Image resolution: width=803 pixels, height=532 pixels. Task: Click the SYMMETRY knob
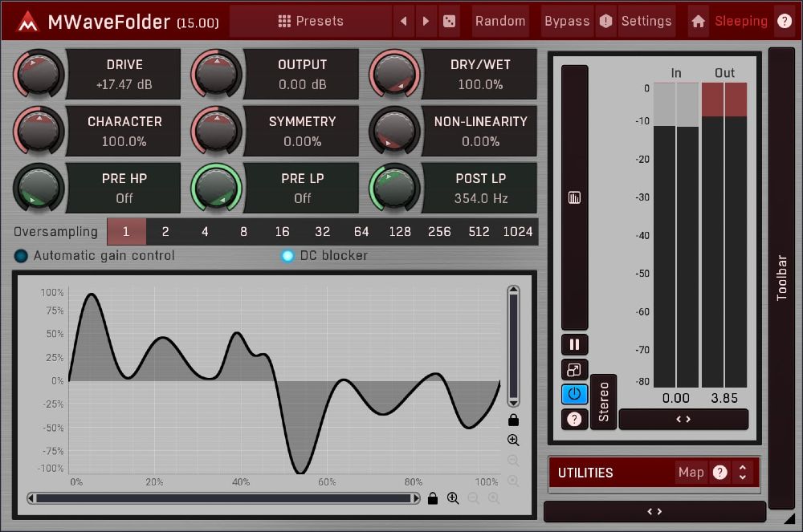[x=217, y=131]
